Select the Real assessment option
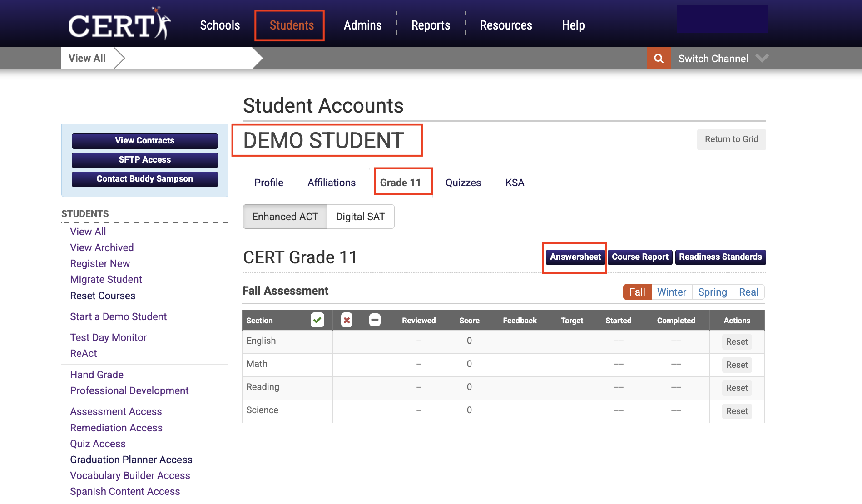862x504 pixels. click(x=748, y=292)
